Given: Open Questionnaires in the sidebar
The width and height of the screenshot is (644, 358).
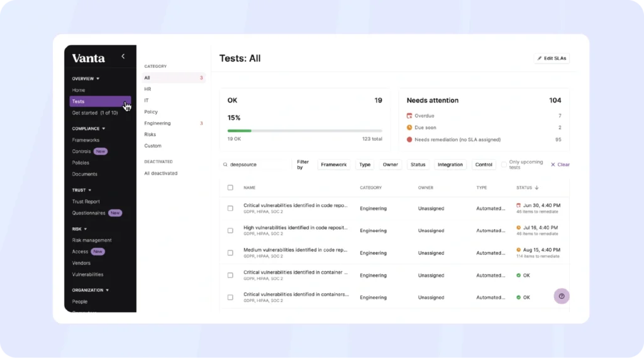Looking at the screenshot, I should pyautogui.click(x=89, y=213).
